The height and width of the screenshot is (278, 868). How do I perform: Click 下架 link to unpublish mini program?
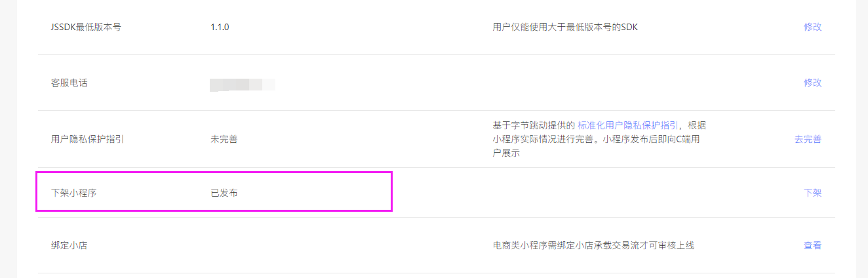pyautogui.click(x=812, y=193)
